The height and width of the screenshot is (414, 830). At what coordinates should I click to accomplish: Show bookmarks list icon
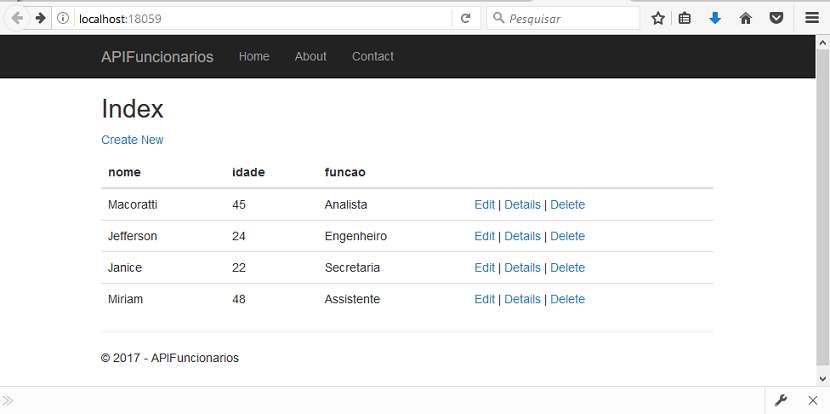coord(684,19)
